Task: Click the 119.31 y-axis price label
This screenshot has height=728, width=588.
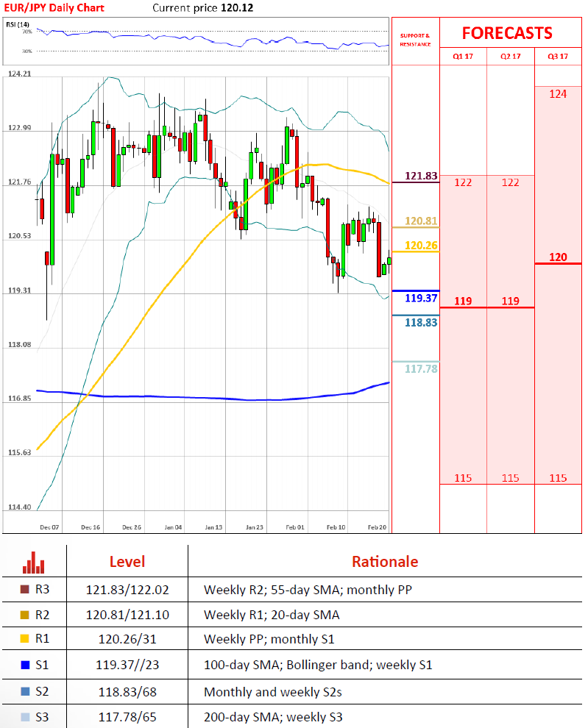Action: tap(20, 290)
